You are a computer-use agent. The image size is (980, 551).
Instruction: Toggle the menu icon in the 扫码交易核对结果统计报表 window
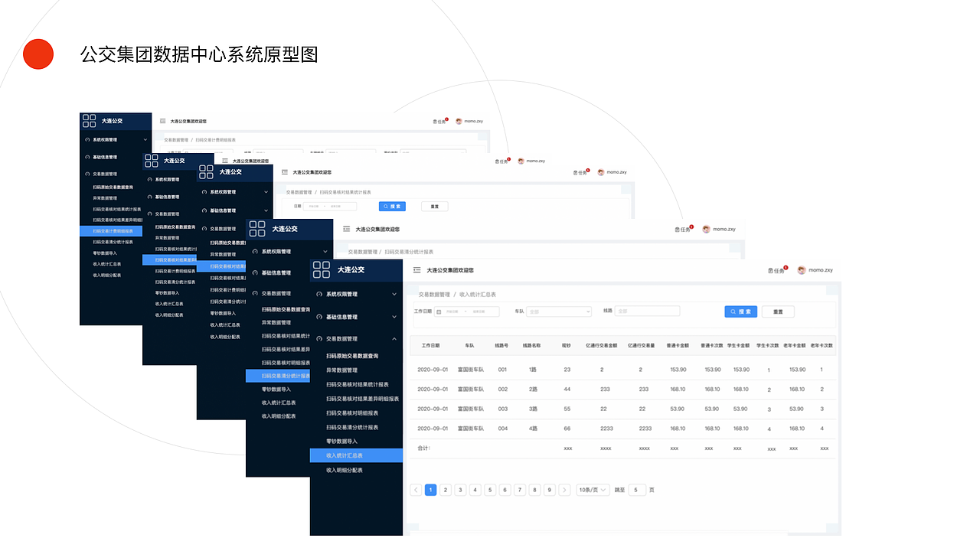[x=285, y=172]
